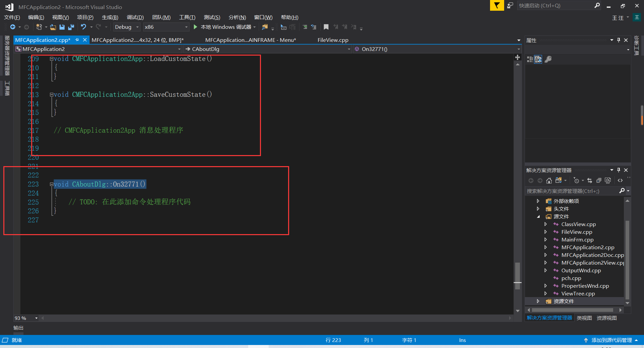Collapse the SaveCustomState function outline
Screen dimensions: 644x348
(x=52, y=95)
